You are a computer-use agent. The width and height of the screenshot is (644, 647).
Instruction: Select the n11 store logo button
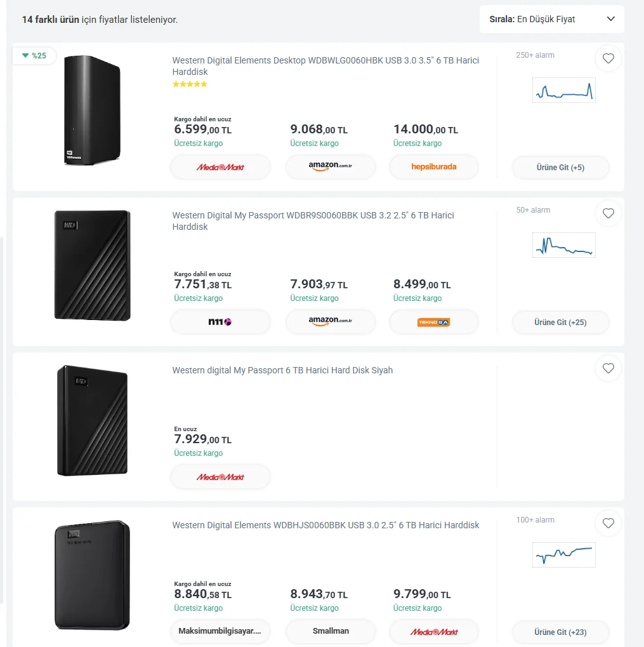point(220,322)
